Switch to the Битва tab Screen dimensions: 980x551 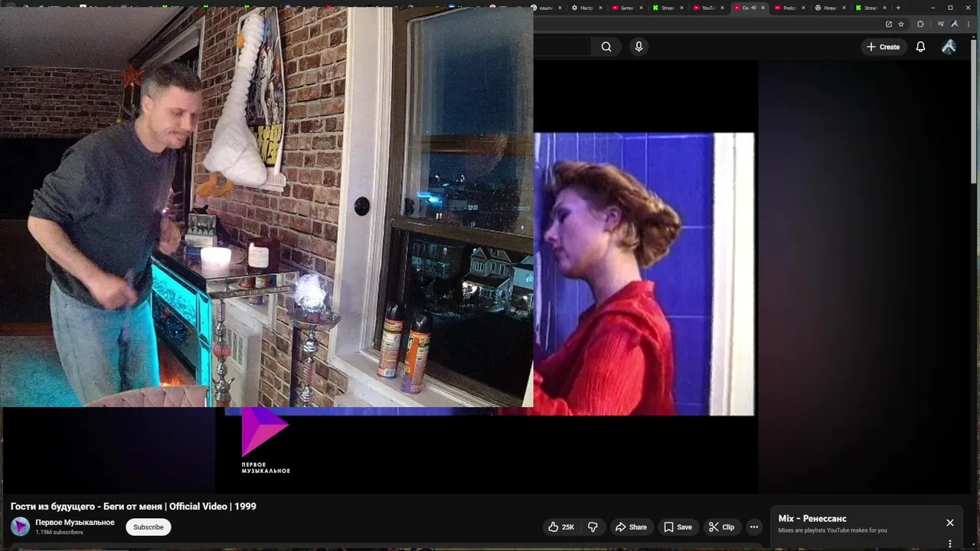pos(627,8)
